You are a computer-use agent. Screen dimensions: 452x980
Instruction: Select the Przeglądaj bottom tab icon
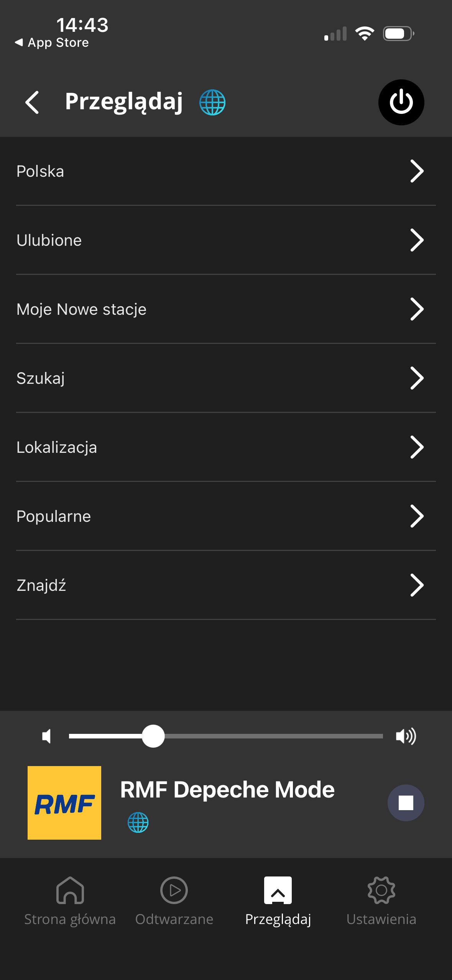pyautogui.click(x=278, y=891)
